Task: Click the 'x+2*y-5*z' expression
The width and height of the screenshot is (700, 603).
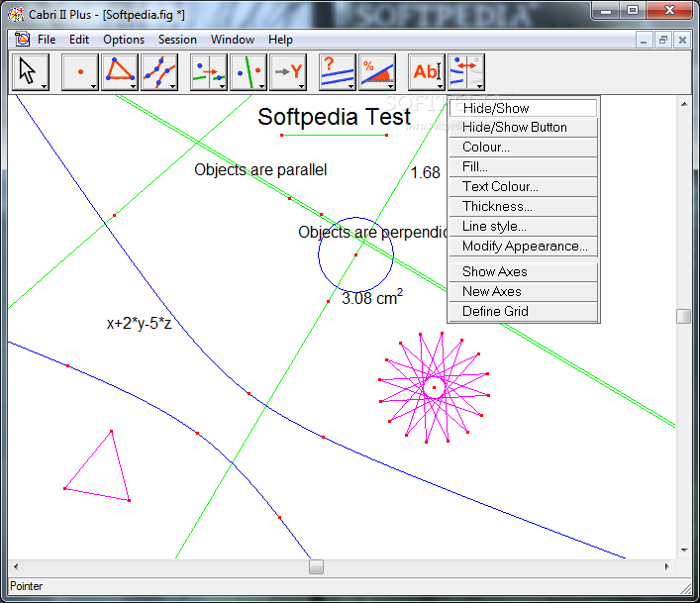Action: pyautogui.click(x=139, y=323)
